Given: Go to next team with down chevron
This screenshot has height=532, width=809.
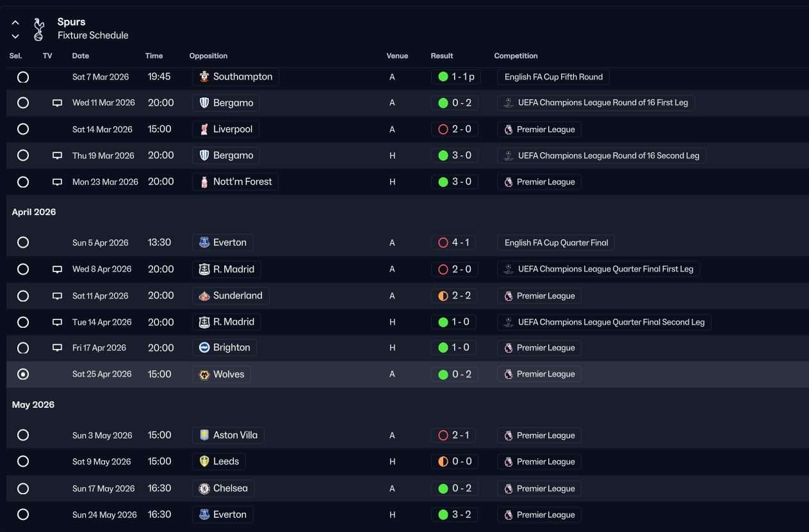Looking at the screenshot, I should point(15,36).
